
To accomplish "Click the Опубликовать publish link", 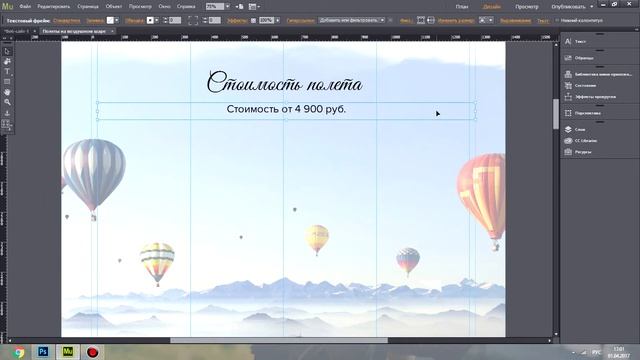I will click(569, 7).
